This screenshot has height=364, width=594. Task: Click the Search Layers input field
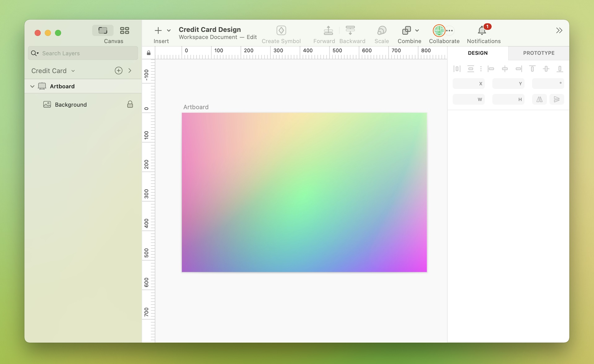coord(83,53)
